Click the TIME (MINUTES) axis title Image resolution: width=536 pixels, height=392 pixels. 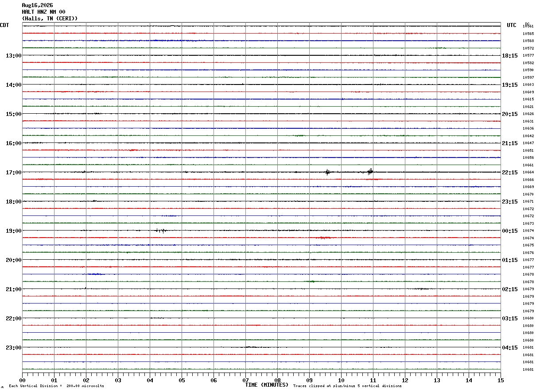coord(267,385)
